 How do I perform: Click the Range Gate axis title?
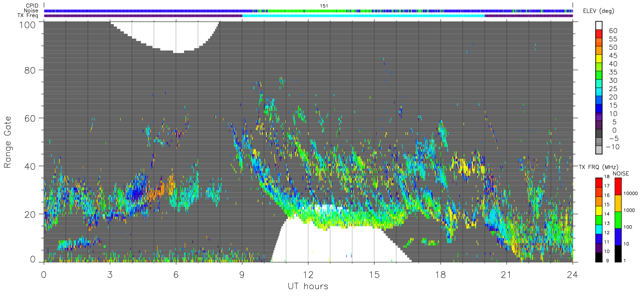(x=8, y=141)
